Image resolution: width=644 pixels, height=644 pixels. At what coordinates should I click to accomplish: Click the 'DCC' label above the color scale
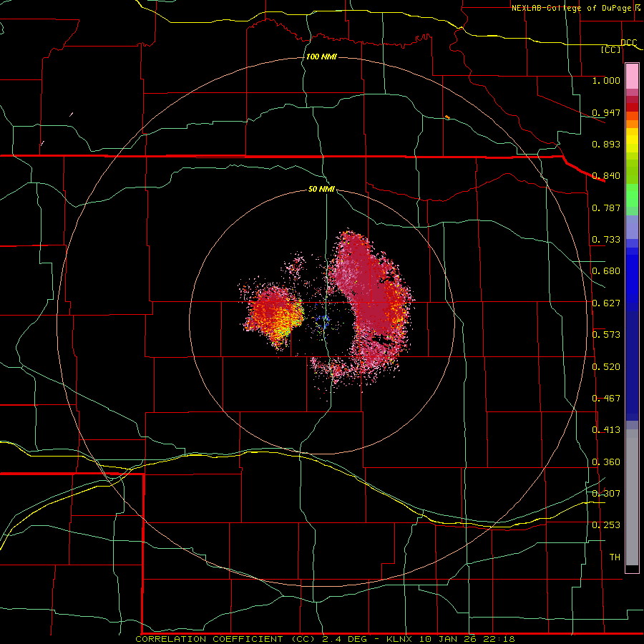(628, 43)
